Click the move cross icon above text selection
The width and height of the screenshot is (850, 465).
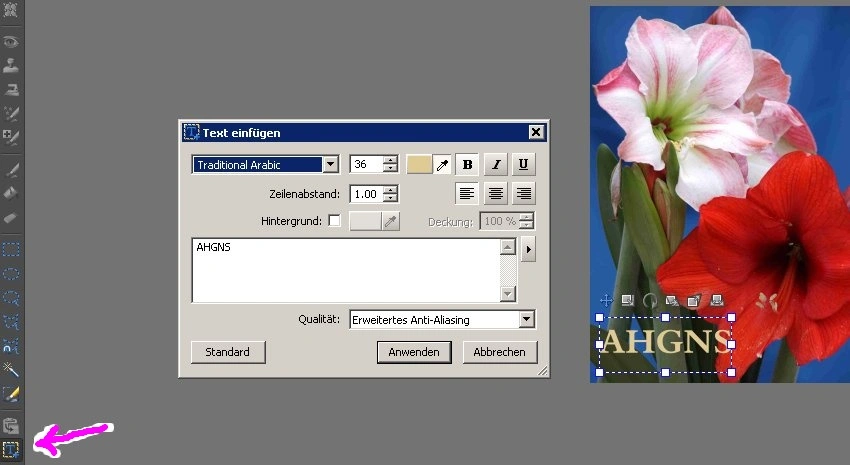pos(605,299)
